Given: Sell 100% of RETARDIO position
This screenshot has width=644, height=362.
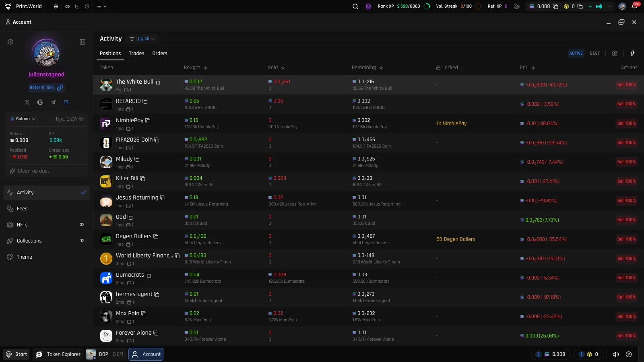Looking at the screenshot, I should (626, 104).
